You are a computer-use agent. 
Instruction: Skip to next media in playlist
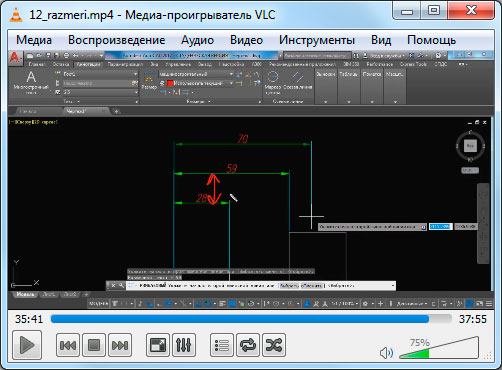pos(120,345)
